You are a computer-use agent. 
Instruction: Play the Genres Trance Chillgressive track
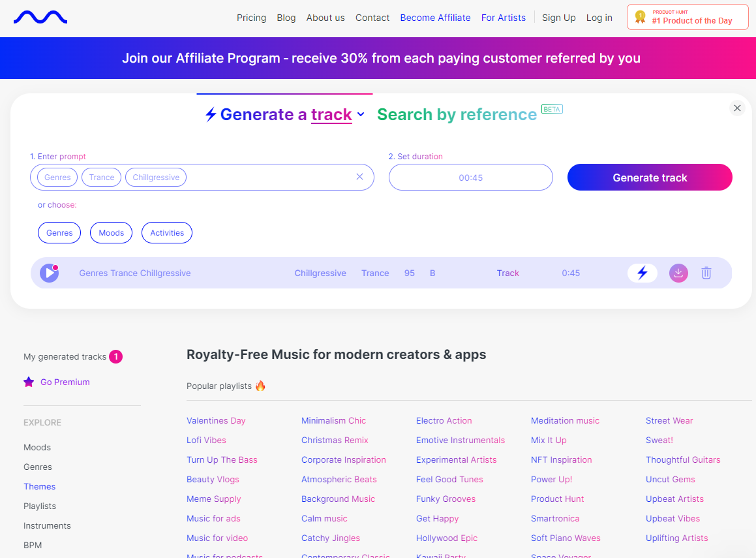pos(49,273)
